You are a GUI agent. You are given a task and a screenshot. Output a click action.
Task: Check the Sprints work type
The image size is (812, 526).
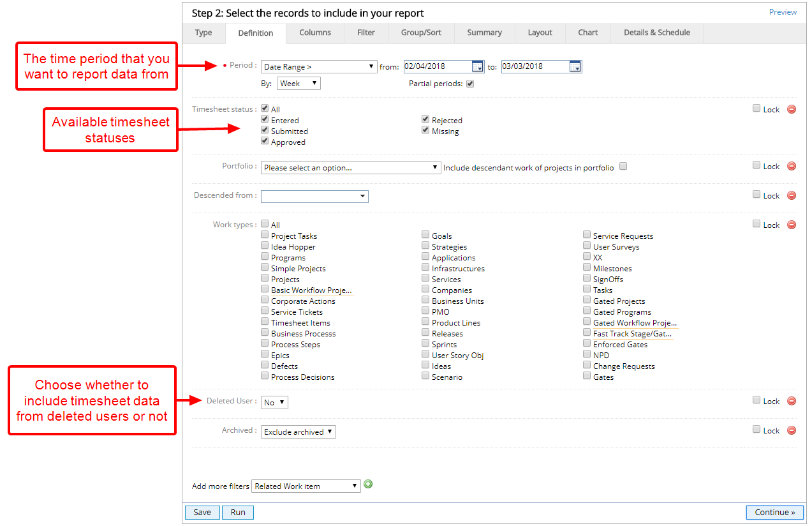point(425,343)
